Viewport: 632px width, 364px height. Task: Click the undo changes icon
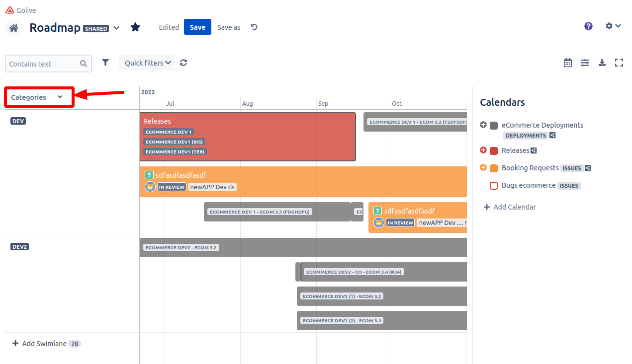254,27
